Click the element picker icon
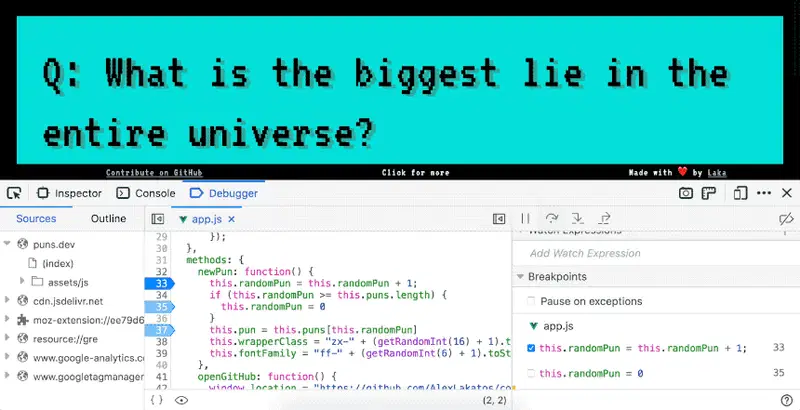800x410 pixels. click(14, 193)
